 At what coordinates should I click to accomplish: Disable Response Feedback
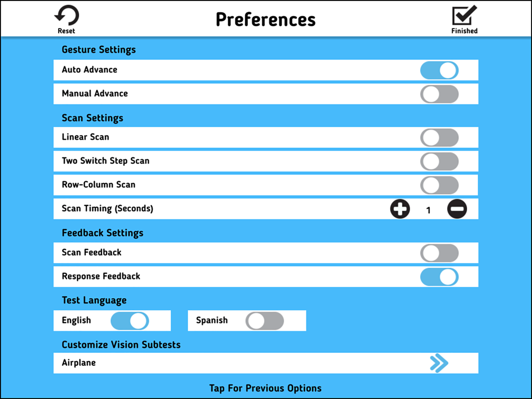point(439,276)
